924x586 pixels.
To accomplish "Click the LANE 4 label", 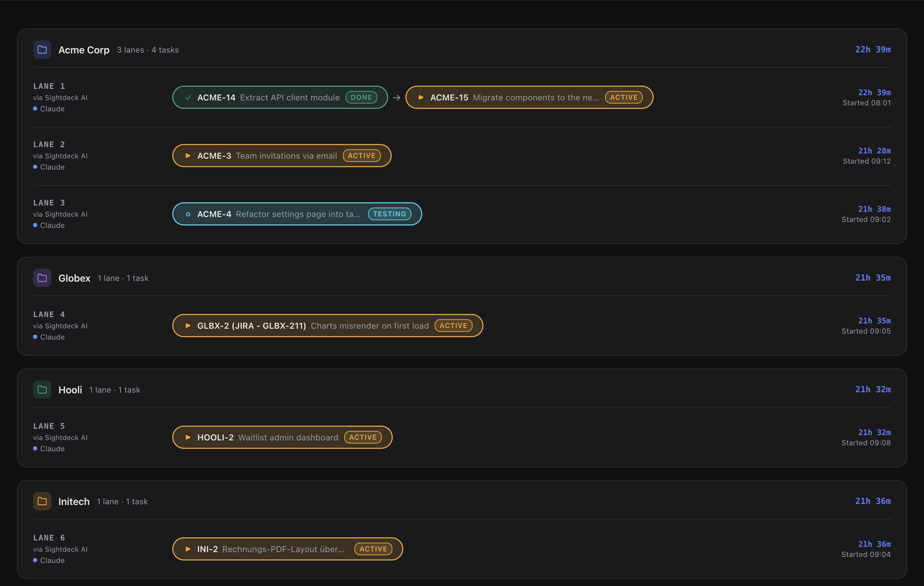I will point(49,315).
